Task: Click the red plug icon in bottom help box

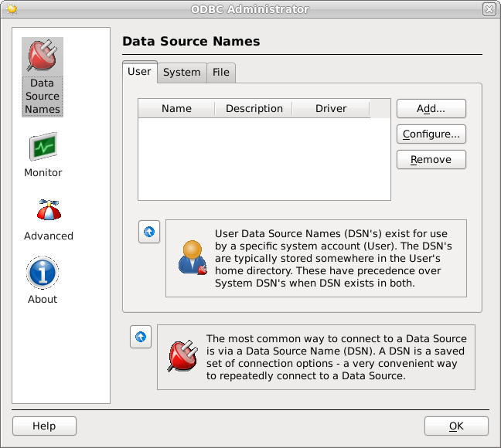Action: point(182,356)
